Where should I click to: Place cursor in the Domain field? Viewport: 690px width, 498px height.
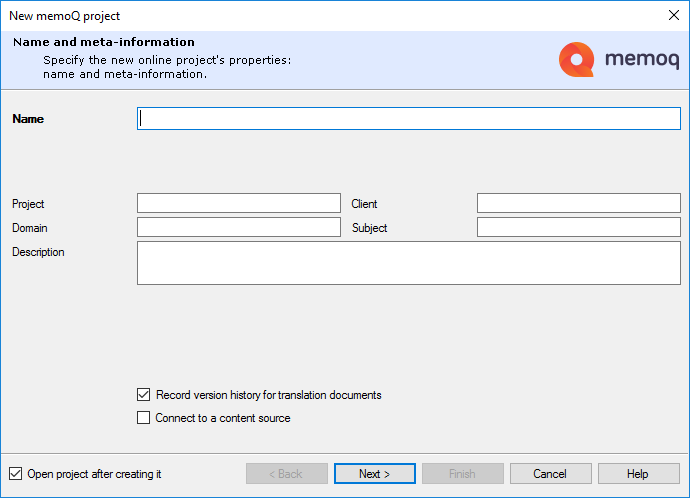pyautogui.click(x=238, y=228)
